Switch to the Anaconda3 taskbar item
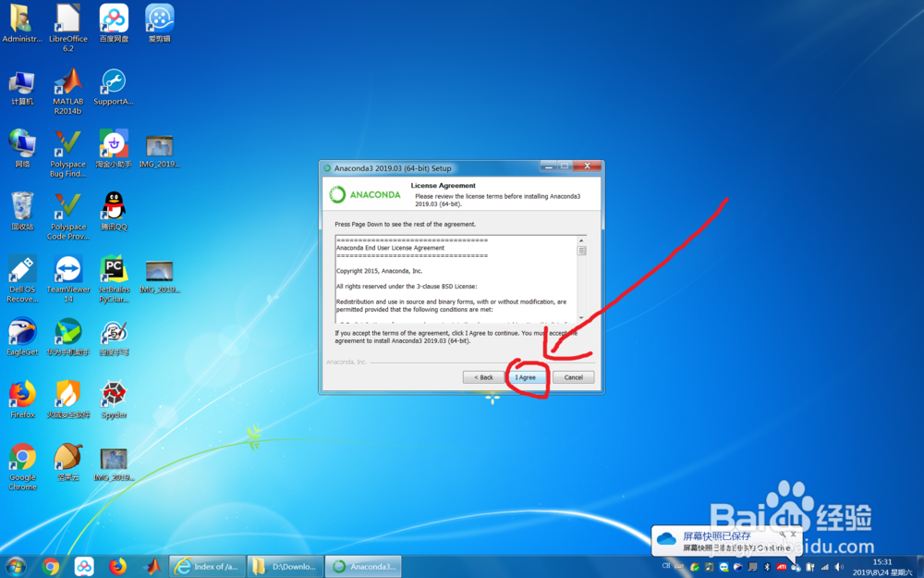Image resolution: width=924 pixels, height=578 pixels. click(x=363, y=567)
